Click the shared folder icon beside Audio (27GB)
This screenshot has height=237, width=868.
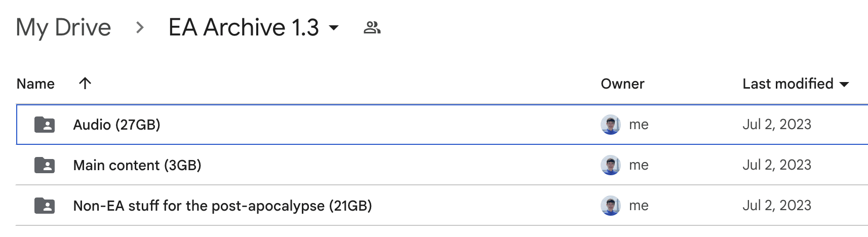pyautogui.click(x=45, y=125)
